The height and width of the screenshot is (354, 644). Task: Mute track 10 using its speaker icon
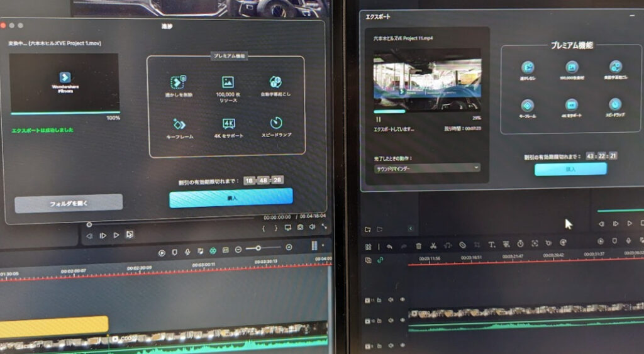pos(391,321)
